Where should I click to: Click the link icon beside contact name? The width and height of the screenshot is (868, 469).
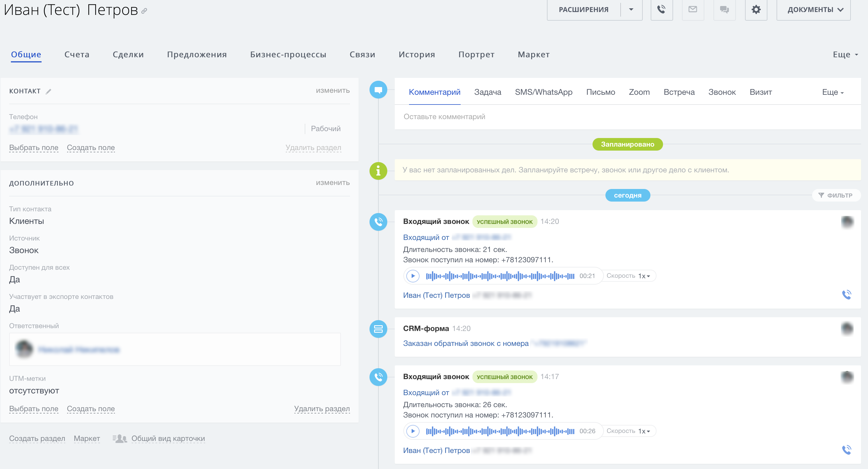tap(144, 11)
